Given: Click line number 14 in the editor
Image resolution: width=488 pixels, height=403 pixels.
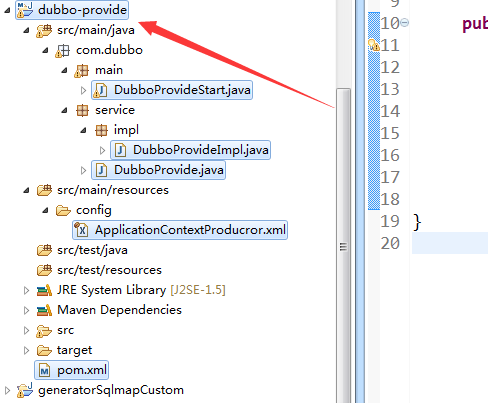Looking at the screenshot, I should pyautogui.click(x=390, y=111).
